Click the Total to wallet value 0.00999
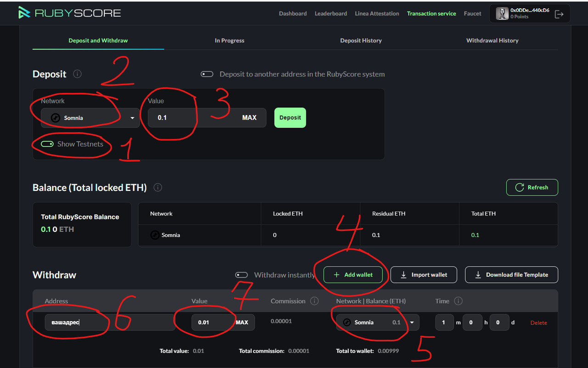 pyautogui.click(x=389, y=351)
